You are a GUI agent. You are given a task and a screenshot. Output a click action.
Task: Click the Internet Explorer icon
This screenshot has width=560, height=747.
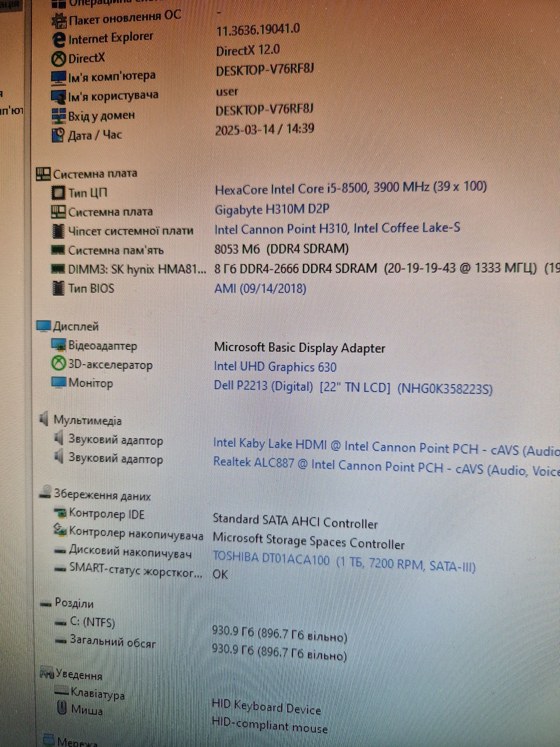tap(59, 40)
